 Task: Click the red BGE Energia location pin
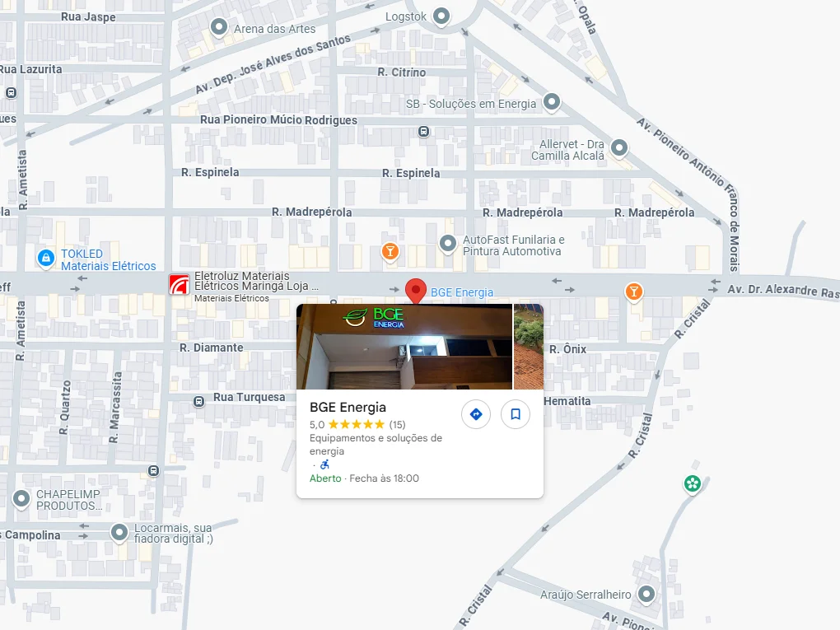point(416,290)
